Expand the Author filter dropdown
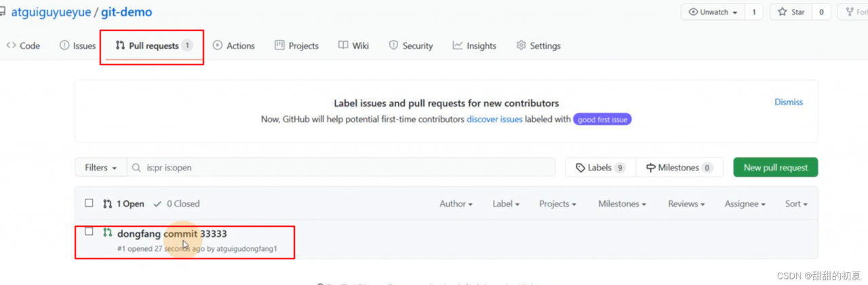The width and height of the screenshot is (868, 285). [x=456, y=204]
